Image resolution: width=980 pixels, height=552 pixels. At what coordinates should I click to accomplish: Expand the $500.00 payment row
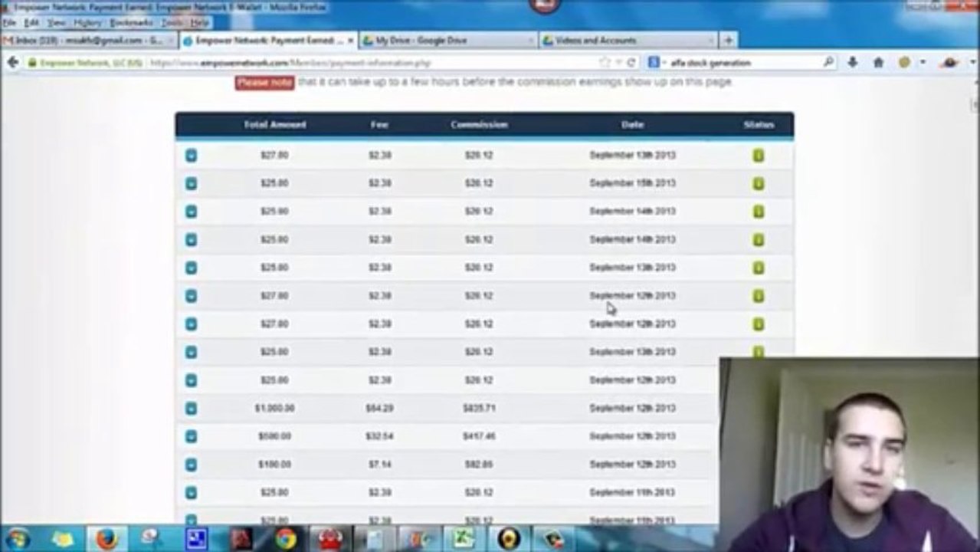pyautogui.click(x=191, y=436)
